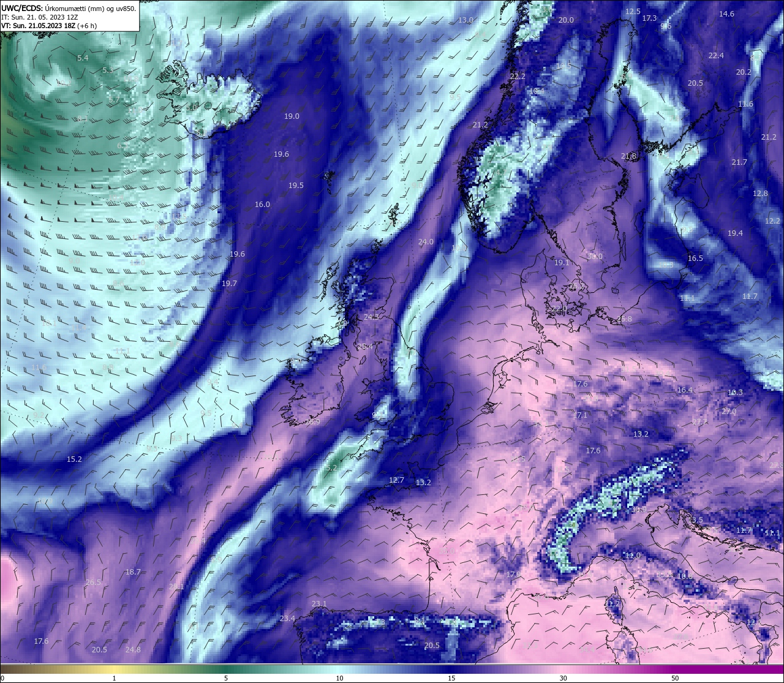Click the 19.0 value southeast of Iceland

(292, 116)
